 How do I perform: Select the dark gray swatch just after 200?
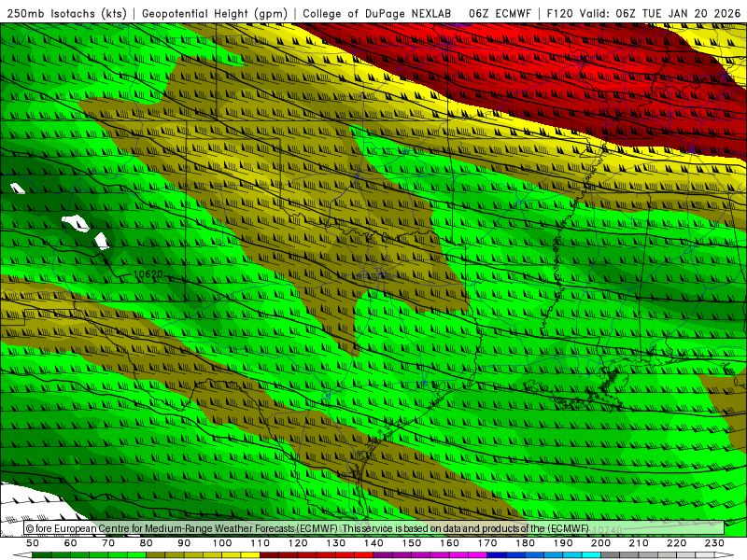point(611,555)
